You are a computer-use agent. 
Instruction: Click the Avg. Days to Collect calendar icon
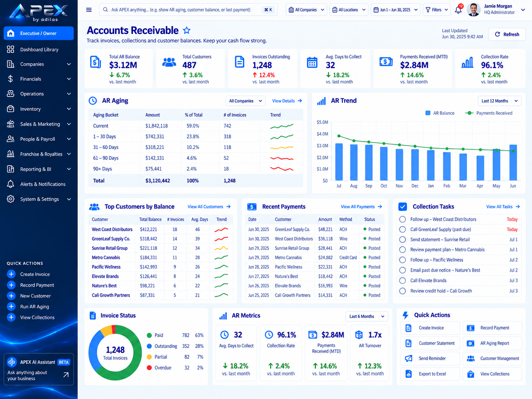click(312, 62)
